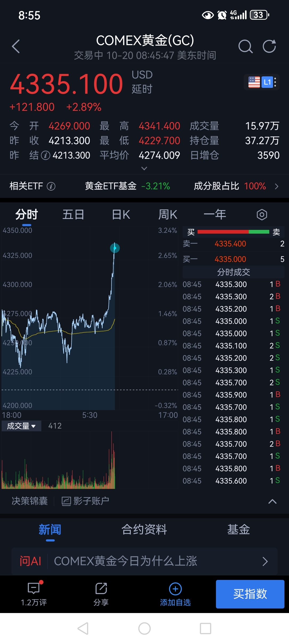Tap 问AI label
The height and width of the screenshot is (644, 289).
click(x=30, y=561)
